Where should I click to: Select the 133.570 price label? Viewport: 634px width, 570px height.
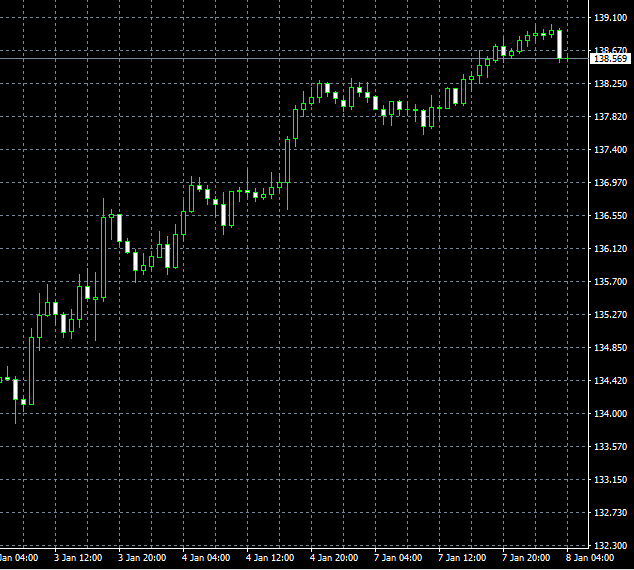(610, 447)
